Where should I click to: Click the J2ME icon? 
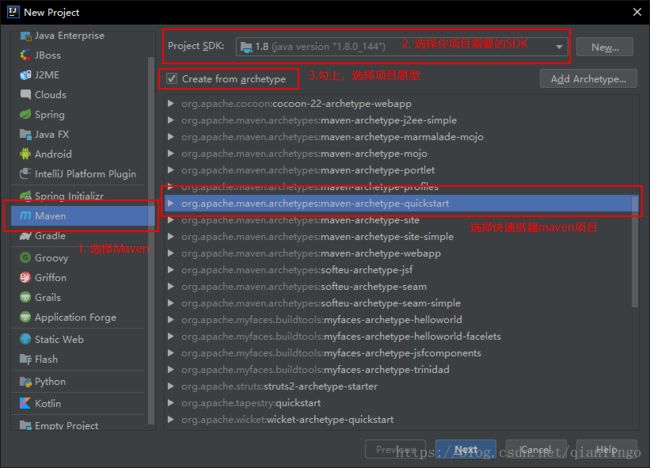[25, 75]
